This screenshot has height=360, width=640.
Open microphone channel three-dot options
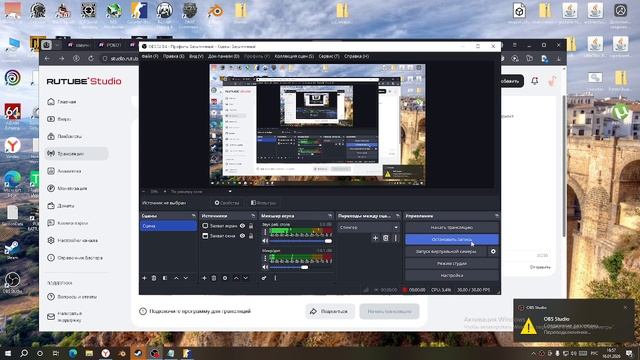[x=265, y=258]
